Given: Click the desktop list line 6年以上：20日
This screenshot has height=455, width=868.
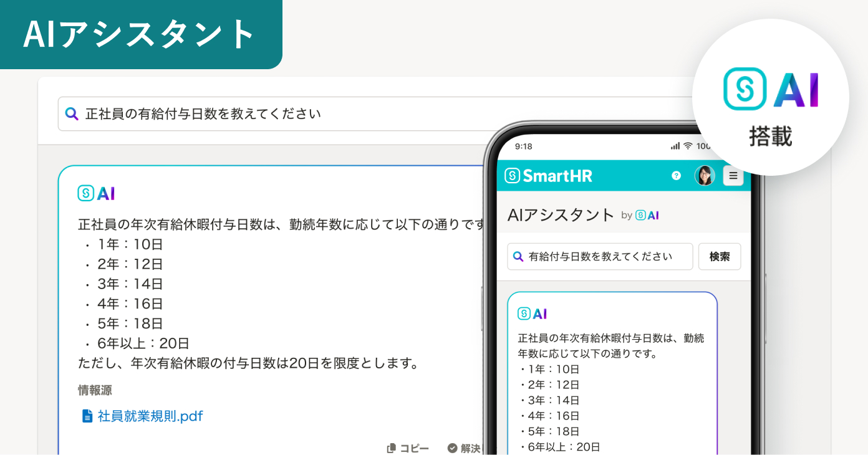Looking at the screenshot, I should click(x=143, y=343).
